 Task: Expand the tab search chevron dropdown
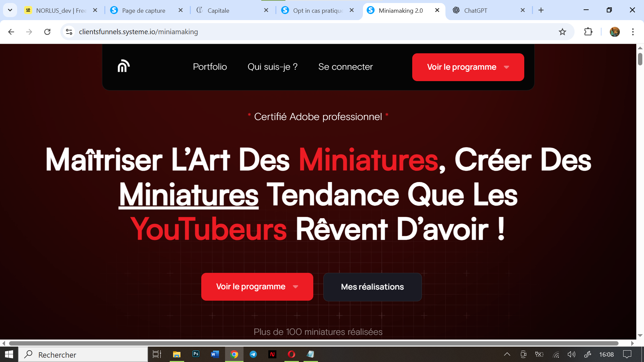(x=10, y=10)
